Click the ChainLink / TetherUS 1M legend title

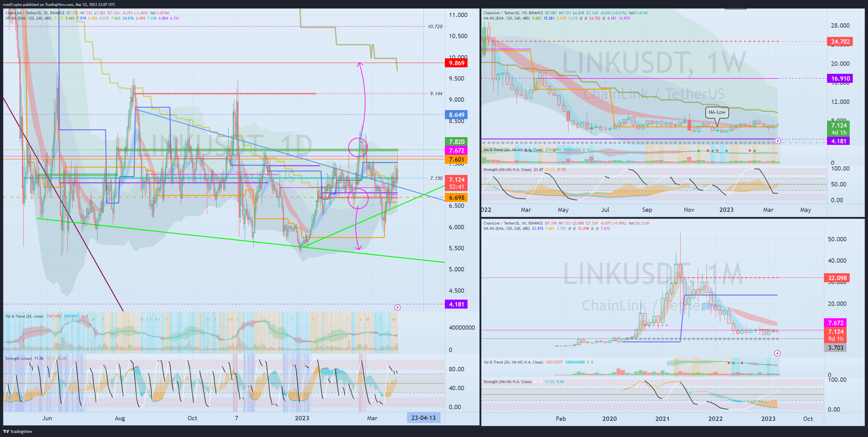click(x=513, y=223)
